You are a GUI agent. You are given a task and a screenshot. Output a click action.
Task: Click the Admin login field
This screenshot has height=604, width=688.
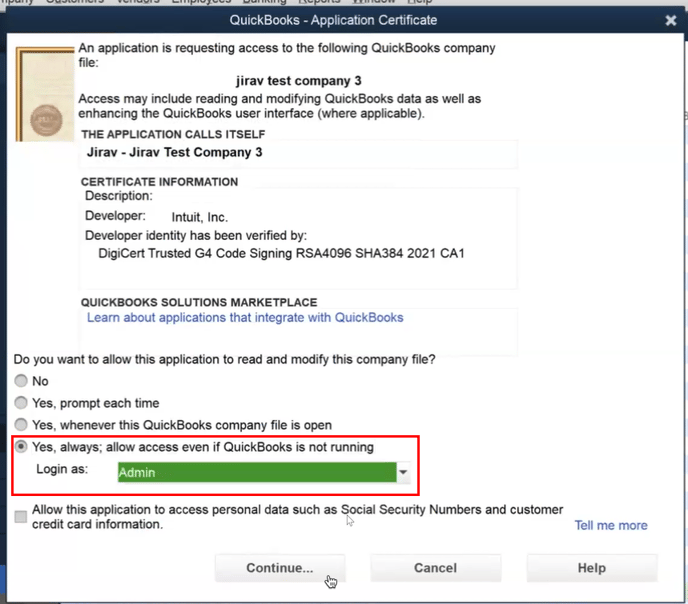click(257, 472)
